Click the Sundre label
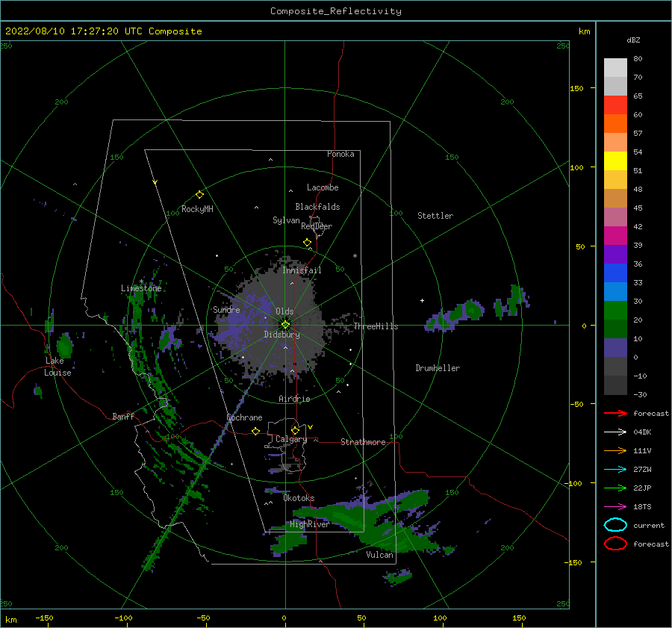 point(226,309)
